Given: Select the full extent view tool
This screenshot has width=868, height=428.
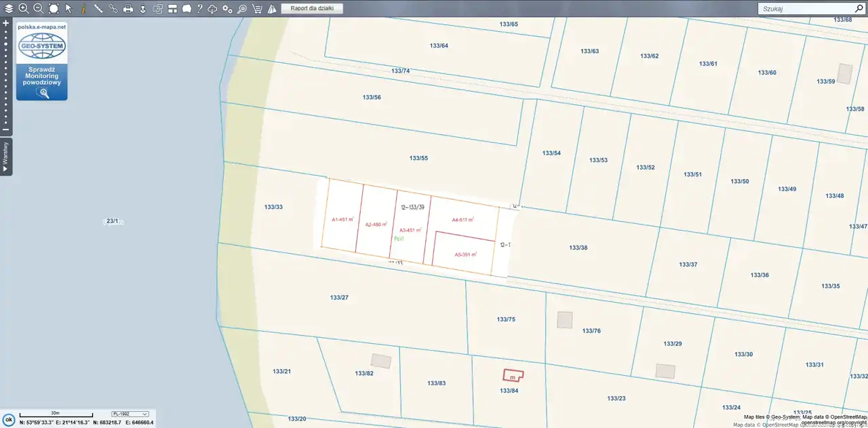Looking at the screenshot, I should [x=54, y=9].
